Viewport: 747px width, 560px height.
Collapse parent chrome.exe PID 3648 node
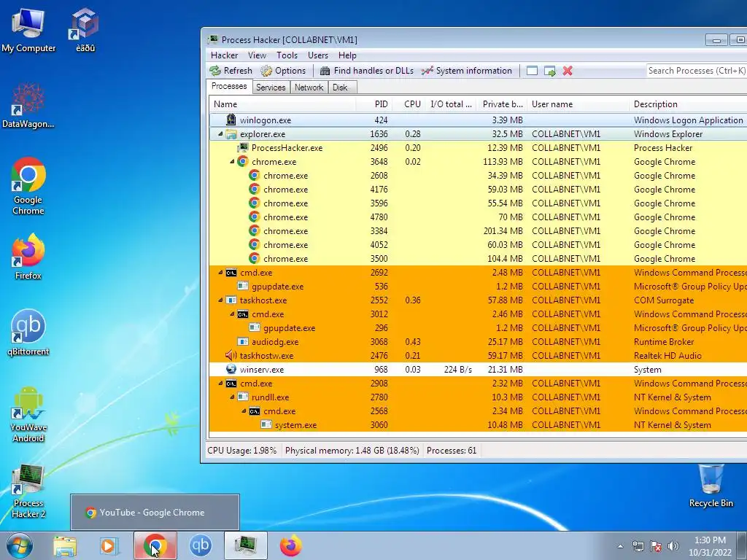point(232,162)
